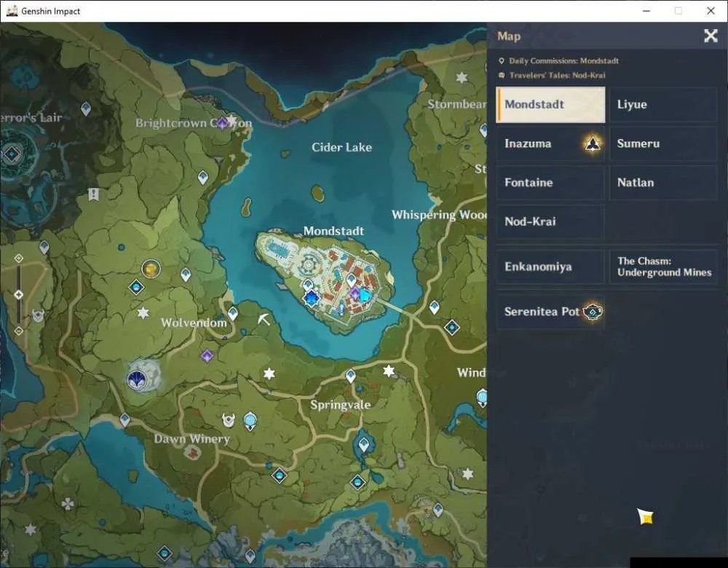Select the pickaxe mining marker
Screen dimensions: 728x568
click(x=264, y=319)
